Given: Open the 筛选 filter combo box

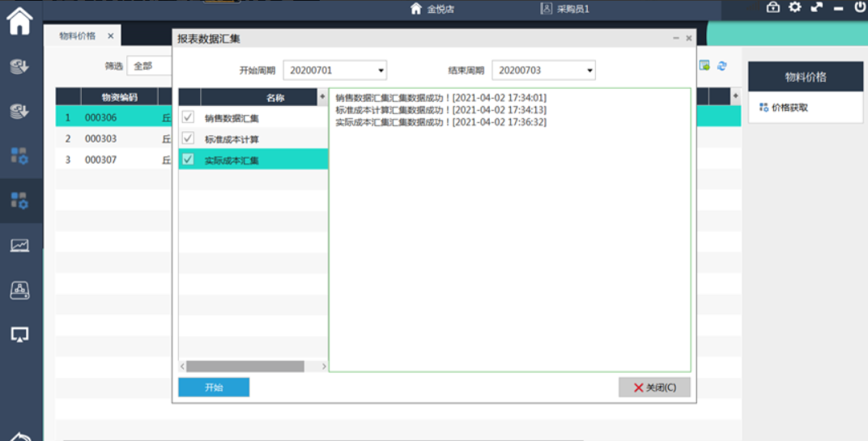Looking at the screenshot, I should 151,66.
